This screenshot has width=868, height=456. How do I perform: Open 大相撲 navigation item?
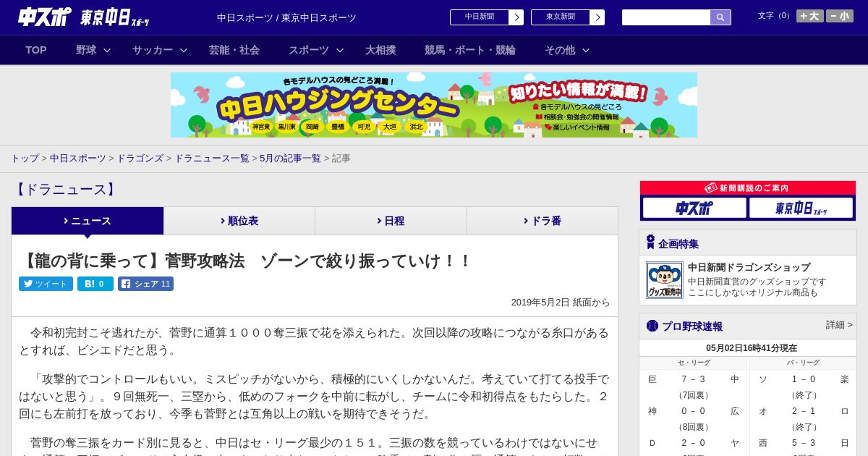(380, 50)
